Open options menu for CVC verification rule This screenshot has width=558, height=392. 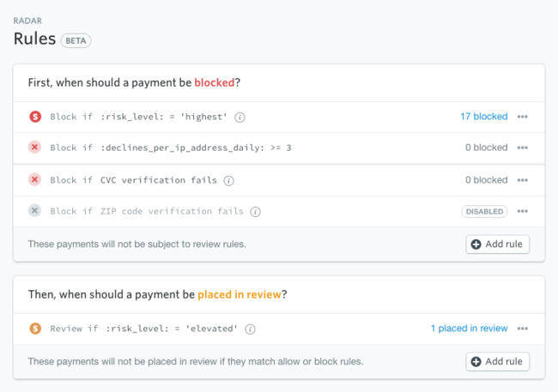coord(523,180)
